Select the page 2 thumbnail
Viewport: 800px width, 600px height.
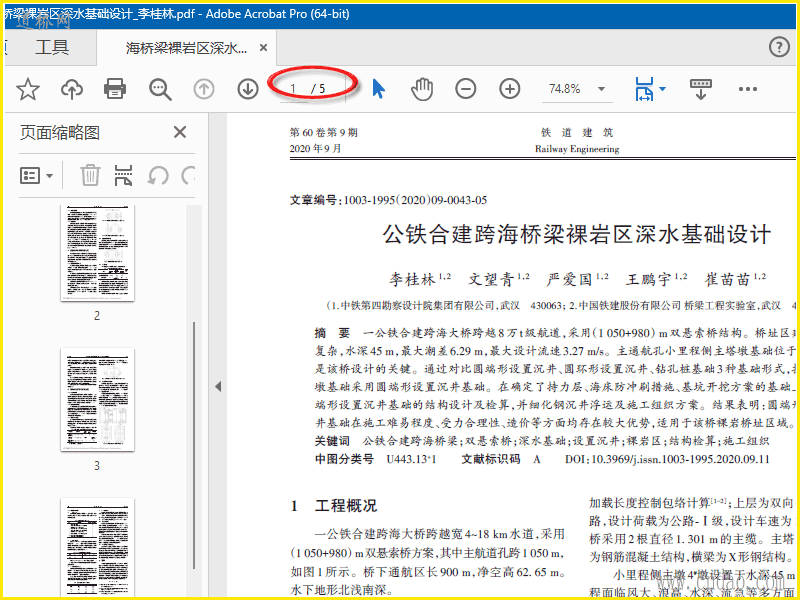pos(97,253)
